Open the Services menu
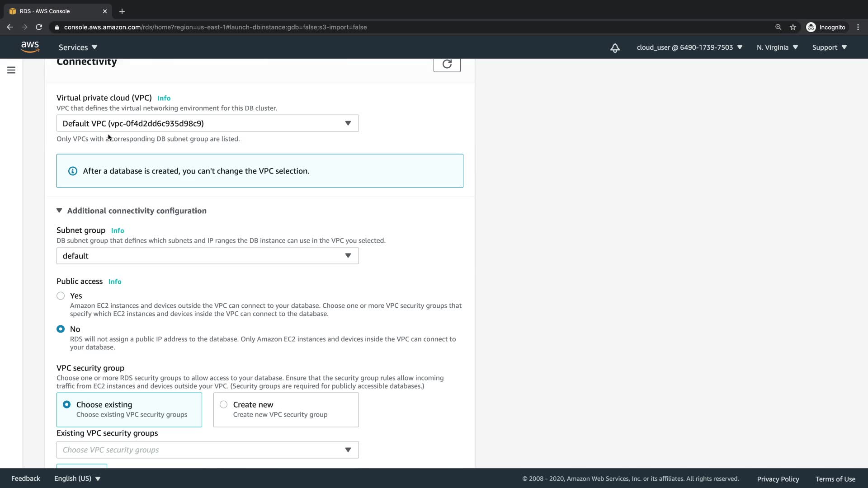This screenshot has height=488, width=868. coord(78,47)
